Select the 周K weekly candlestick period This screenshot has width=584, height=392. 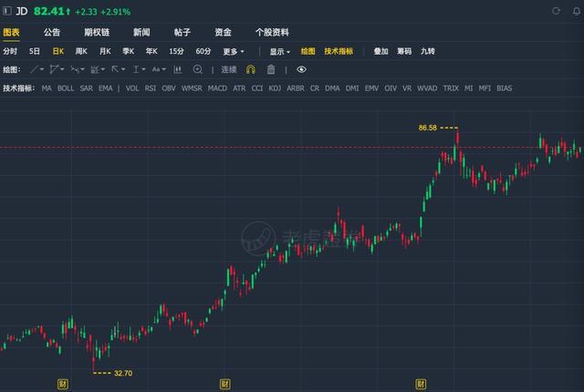pos(81,51)
